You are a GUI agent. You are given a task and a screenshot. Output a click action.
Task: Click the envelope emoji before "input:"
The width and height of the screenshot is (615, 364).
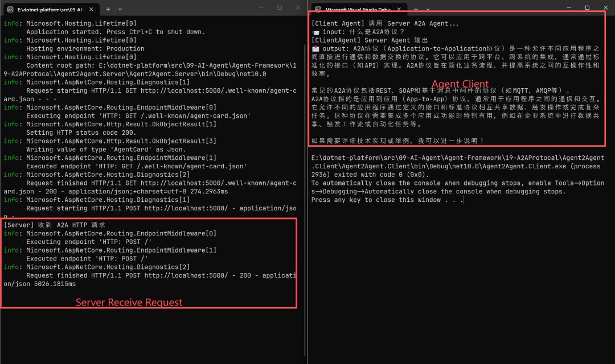pyautogui.click(x=315, y=32)
